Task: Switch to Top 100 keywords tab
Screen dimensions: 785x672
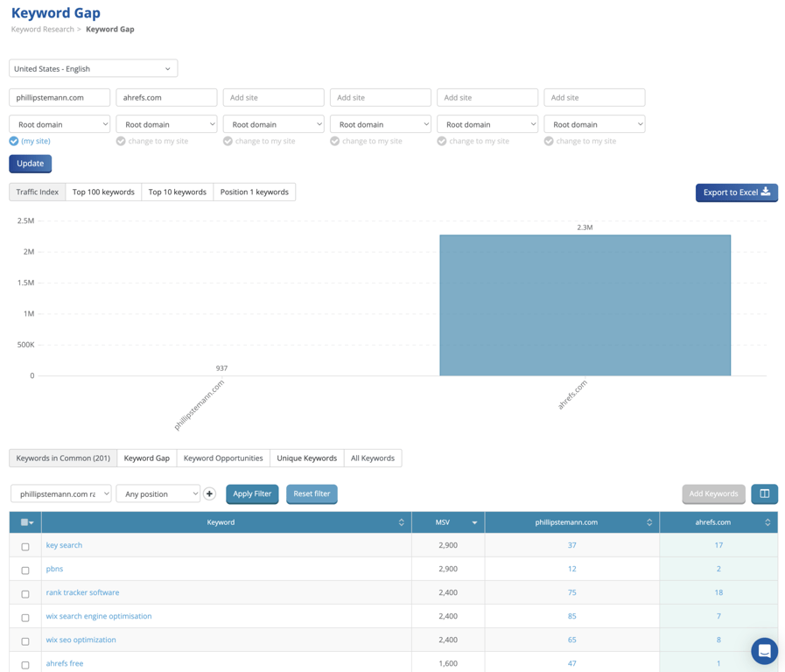Action: tap(103, 192)
